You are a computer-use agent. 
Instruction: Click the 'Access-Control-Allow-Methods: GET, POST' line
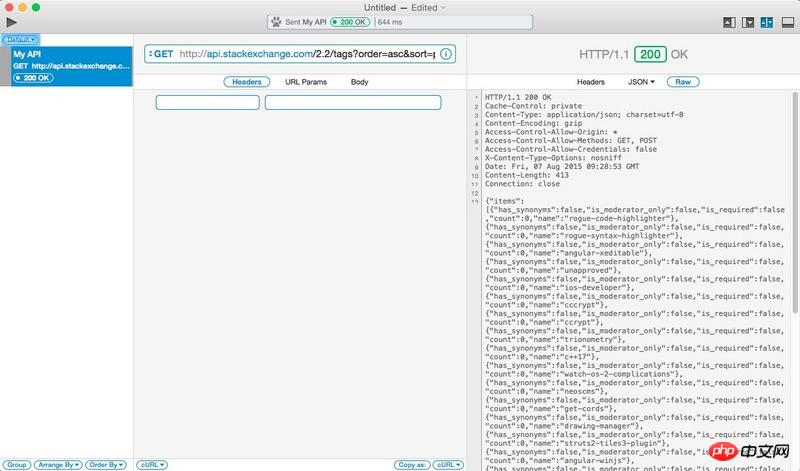(x=571, y=140)
